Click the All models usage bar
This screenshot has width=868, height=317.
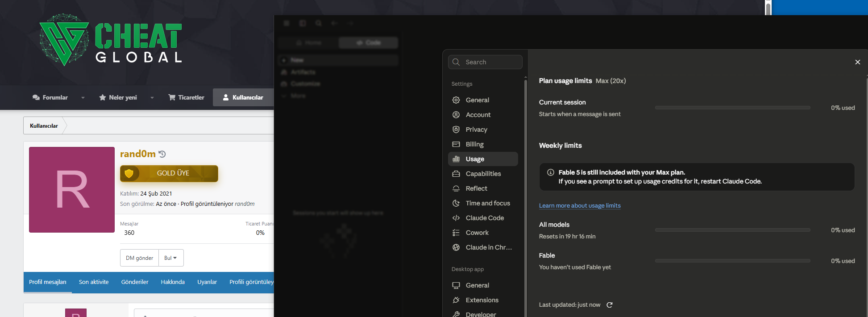[x=732, y=230]
